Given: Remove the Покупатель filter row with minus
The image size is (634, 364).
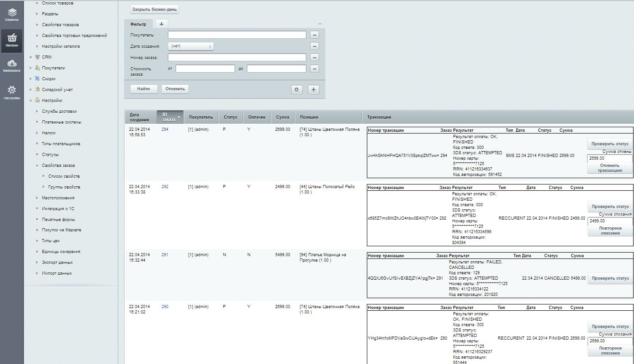Looking at the screenshot, I should 315,35.
